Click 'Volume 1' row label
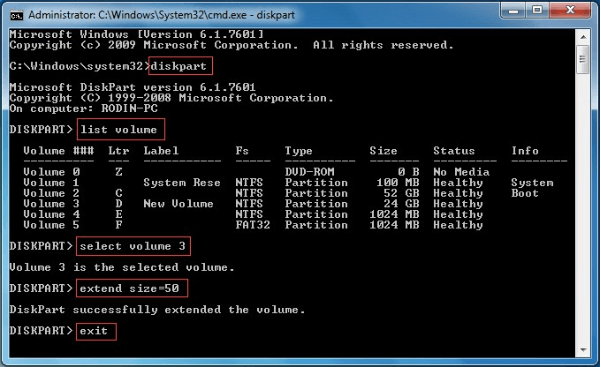The image size is (601, 367). coord(51,183)
